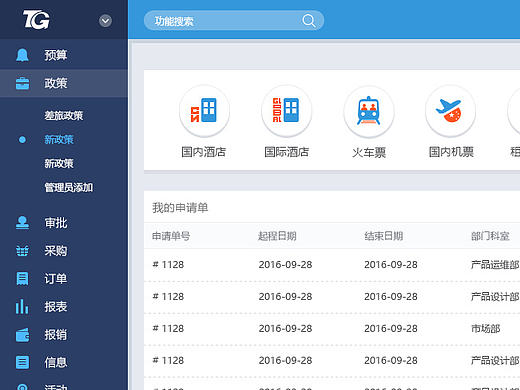Select the highlighted blue 新政策 item
Image resolution: width=520 pixels, height=390 pixels.
pos(59,140)
